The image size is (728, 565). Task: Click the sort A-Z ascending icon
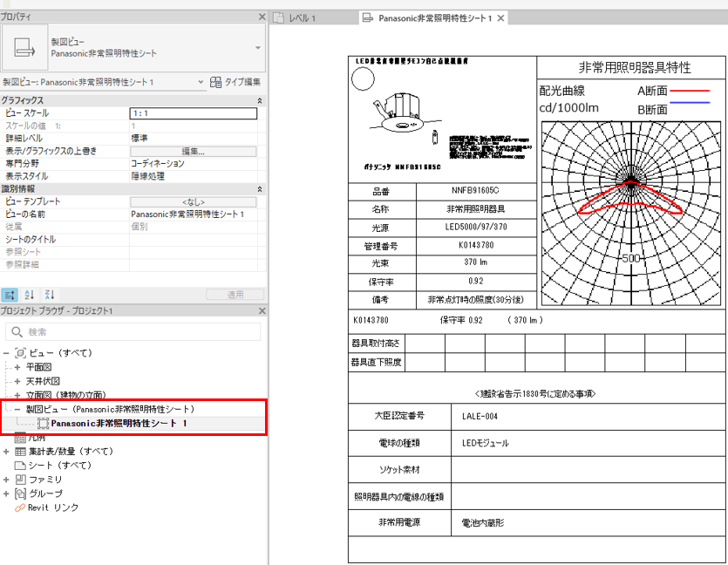click(x=30, y=295)
